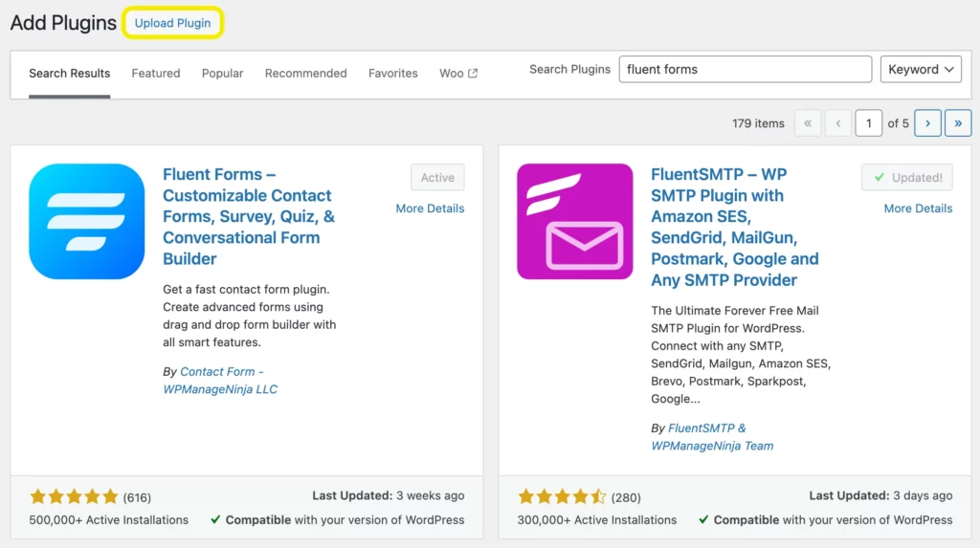The height and width of the screenshot is (548, 980).
Task: Click the Upload Plugin button
Action: click(x=172, y=23)
